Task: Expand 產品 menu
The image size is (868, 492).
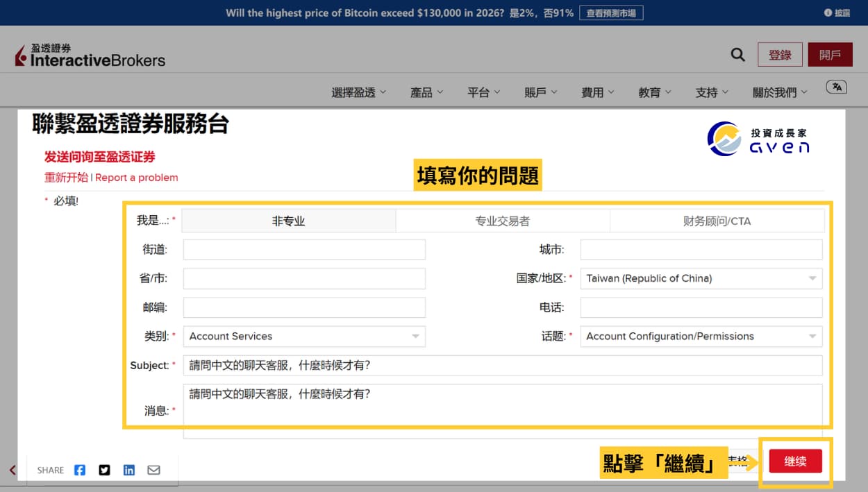Action: tap(427, 92)
